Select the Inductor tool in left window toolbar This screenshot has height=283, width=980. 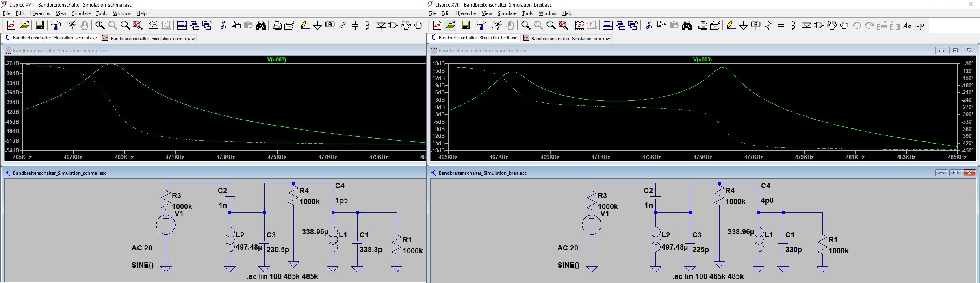tap(368, 25)
